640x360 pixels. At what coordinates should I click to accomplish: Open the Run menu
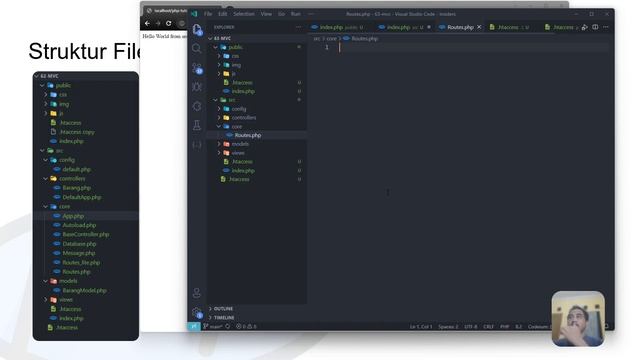[296, 14]
